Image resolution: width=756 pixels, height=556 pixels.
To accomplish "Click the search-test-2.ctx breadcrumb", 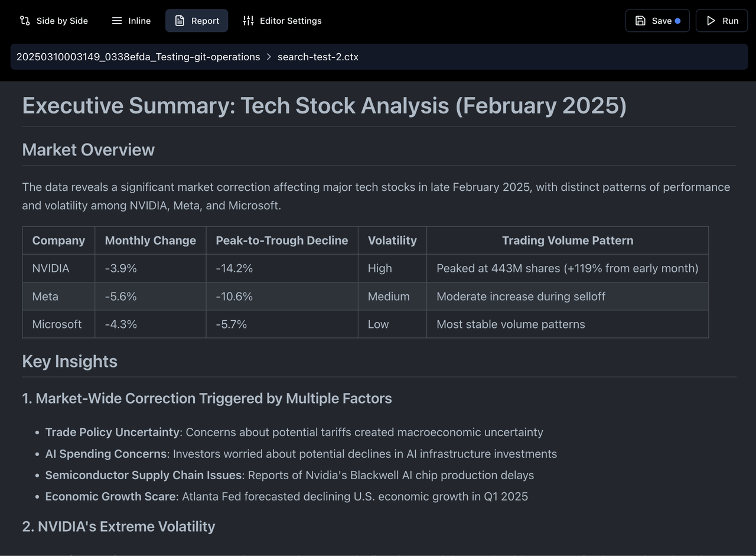I will [318, 57].
